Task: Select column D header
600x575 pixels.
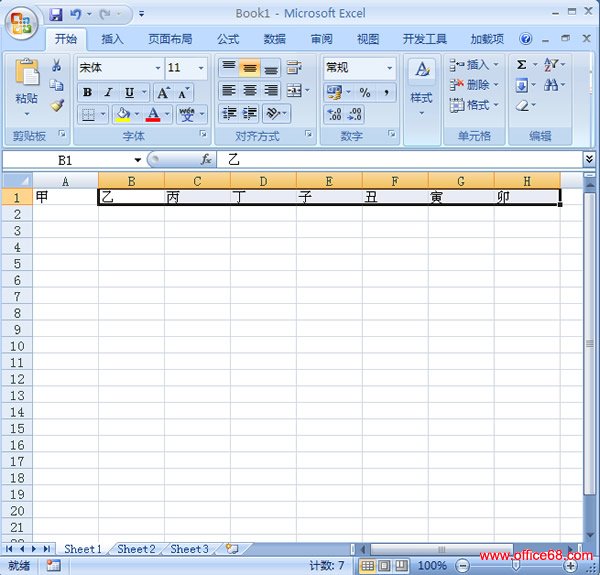Action: point(263,181)
